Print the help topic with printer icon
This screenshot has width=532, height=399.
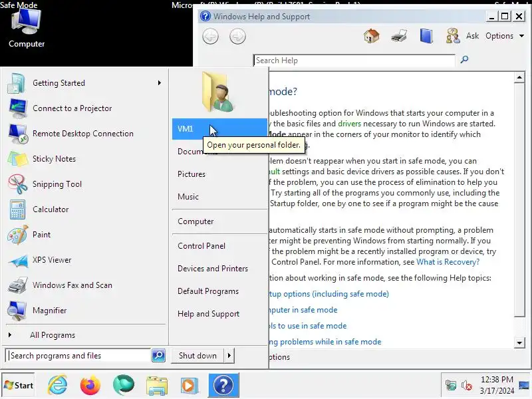399,36
